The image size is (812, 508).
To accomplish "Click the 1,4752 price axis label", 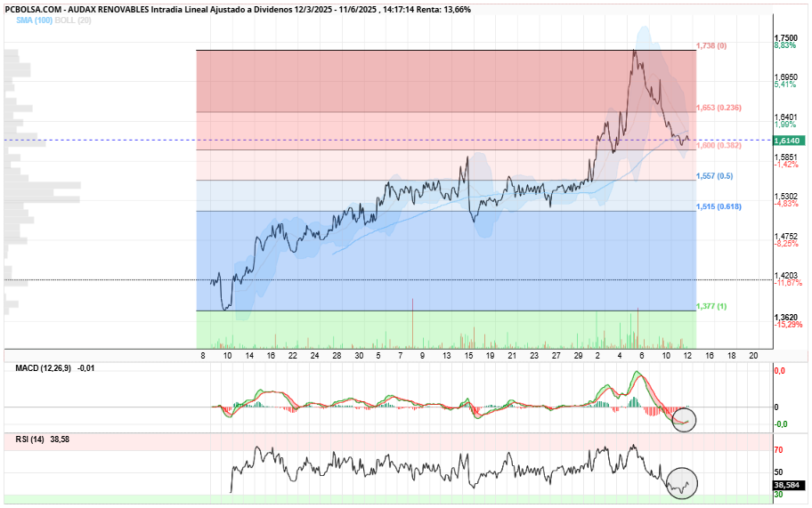I will (786, 237).
